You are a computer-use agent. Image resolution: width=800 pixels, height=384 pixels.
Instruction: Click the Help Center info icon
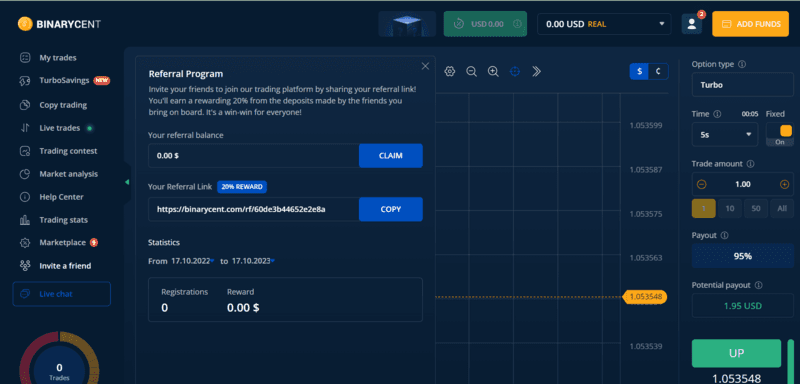click(25, 197)
